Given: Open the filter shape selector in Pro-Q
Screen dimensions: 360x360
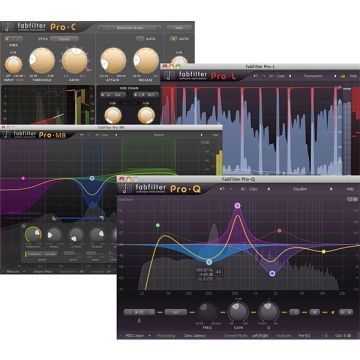Looking at the screenshot, I should [139, 312].
